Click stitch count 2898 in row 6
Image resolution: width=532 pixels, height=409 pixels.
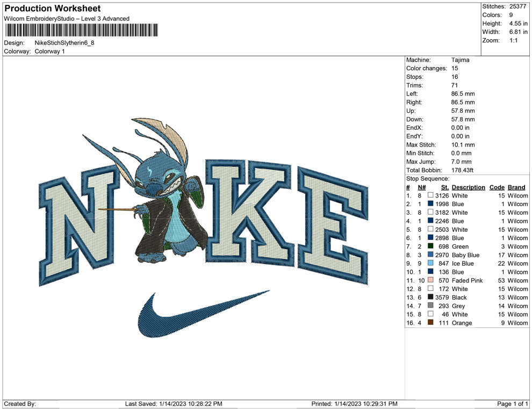(442, 238)
